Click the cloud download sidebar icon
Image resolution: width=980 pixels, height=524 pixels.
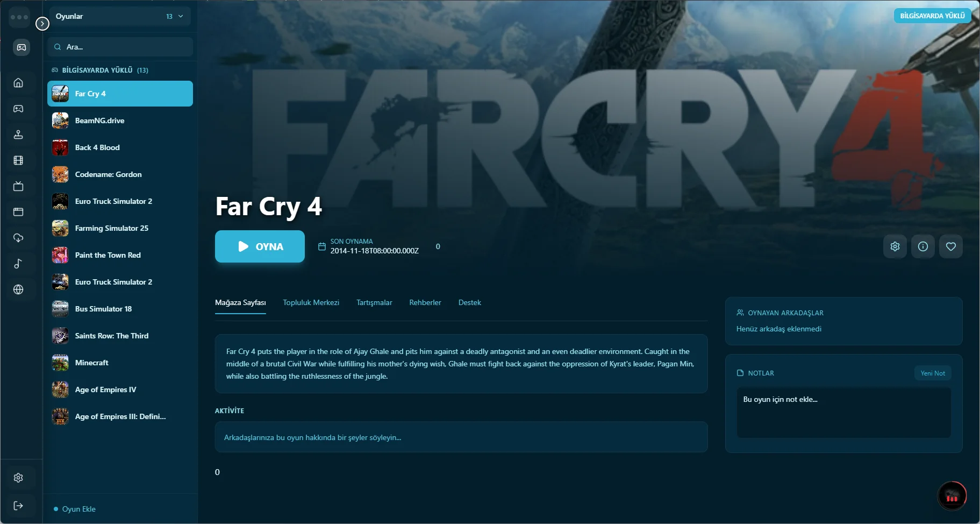click(x=18, y=238)
